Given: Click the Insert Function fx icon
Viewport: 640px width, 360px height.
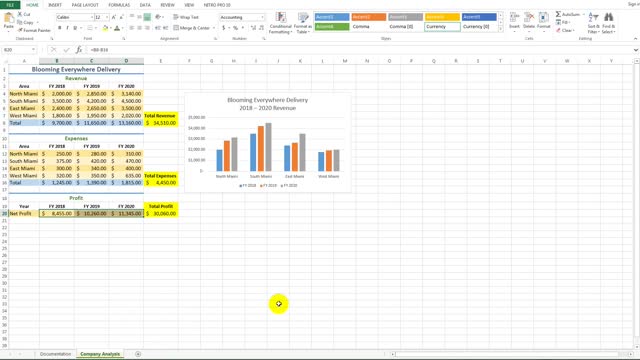Looking at the screenshot, I should pos(79,50).
